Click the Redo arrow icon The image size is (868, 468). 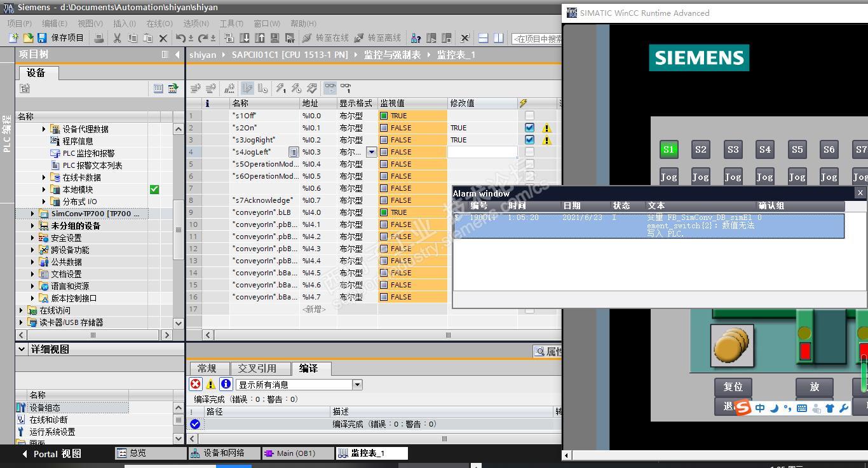coord(203,38)
